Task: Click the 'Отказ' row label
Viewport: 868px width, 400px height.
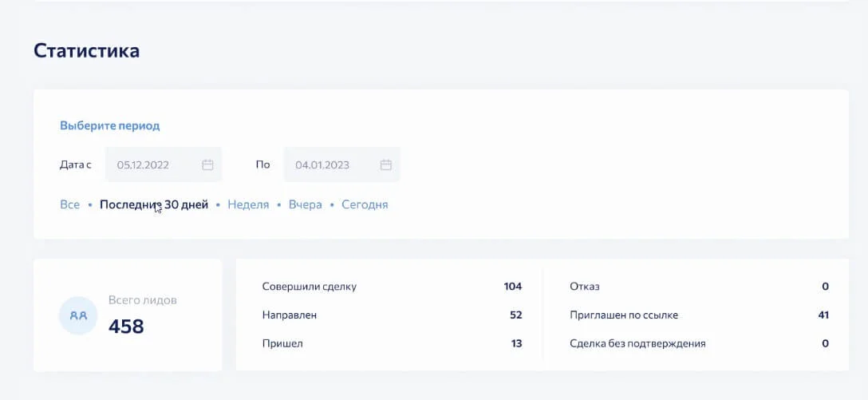Action: (x=585, y=287)
